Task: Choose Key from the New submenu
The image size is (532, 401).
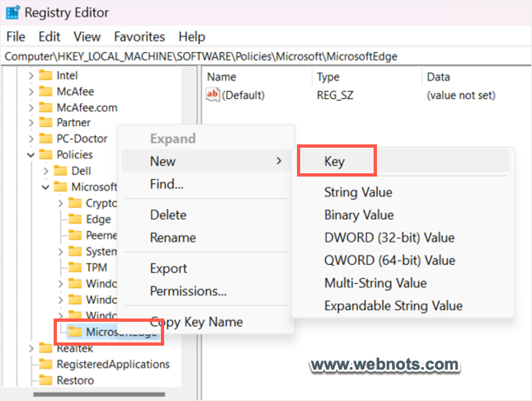Action: 334,162
